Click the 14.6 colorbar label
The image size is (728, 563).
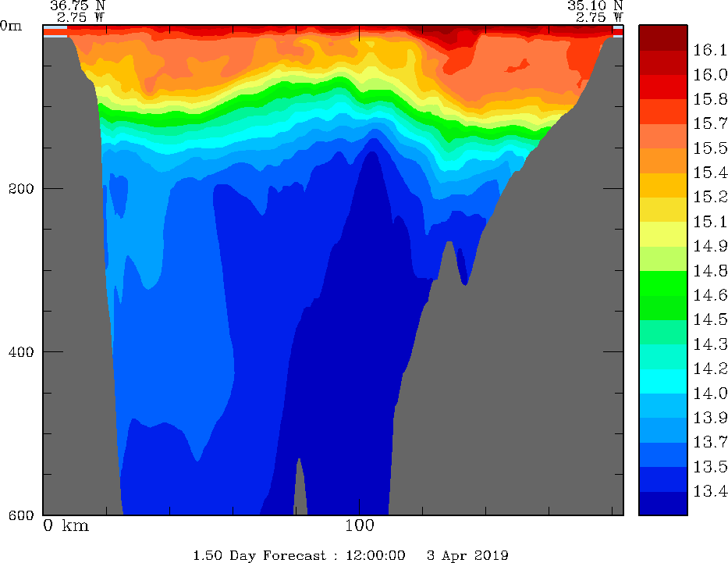[x=710, y=295]
